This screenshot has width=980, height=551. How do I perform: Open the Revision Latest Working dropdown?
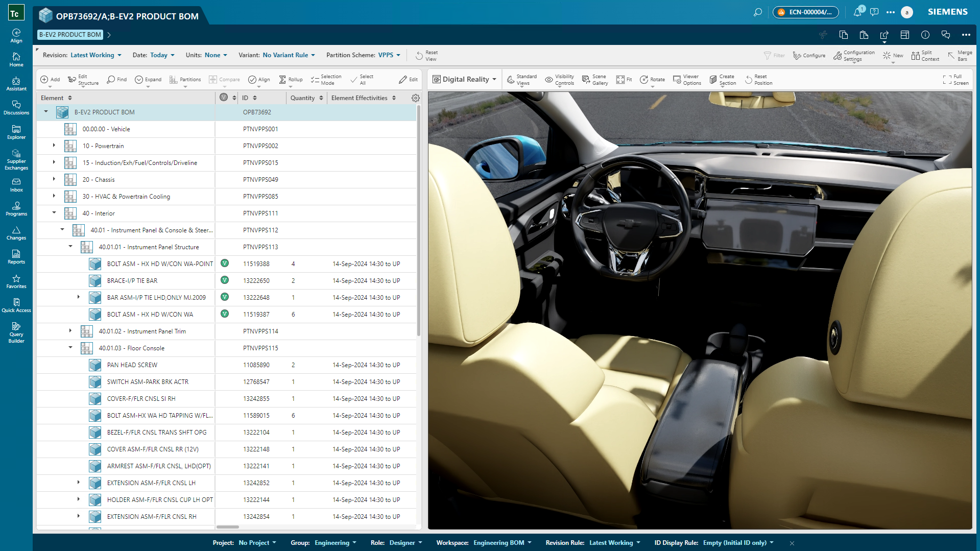95,55
